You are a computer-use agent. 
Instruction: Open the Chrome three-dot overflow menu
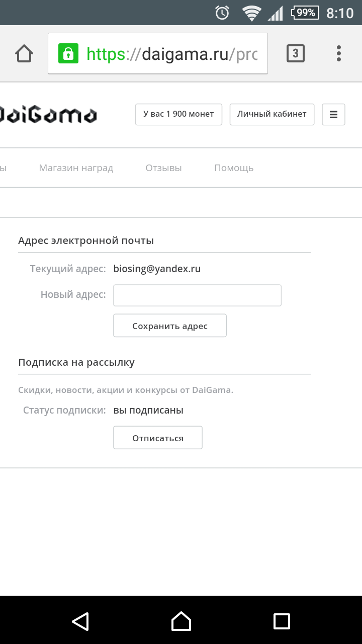click(339, 53)
